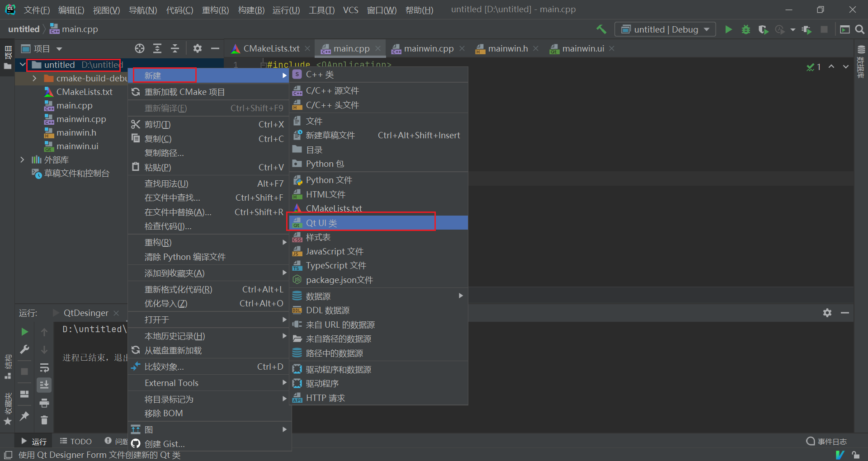Open project panel settings gear
The height and width of the screenshot is (461, 868).
198,48
